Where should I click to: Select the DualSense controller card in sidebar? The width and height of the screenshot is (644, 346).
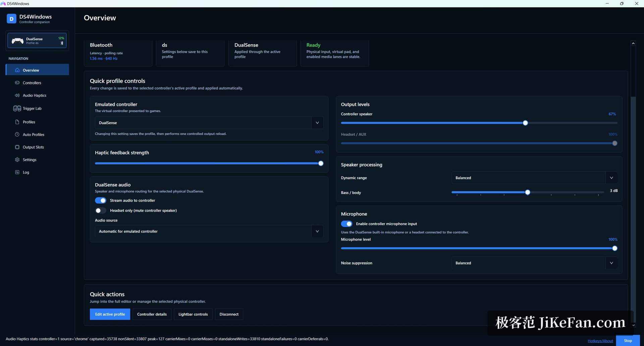(x=37, y=41)
